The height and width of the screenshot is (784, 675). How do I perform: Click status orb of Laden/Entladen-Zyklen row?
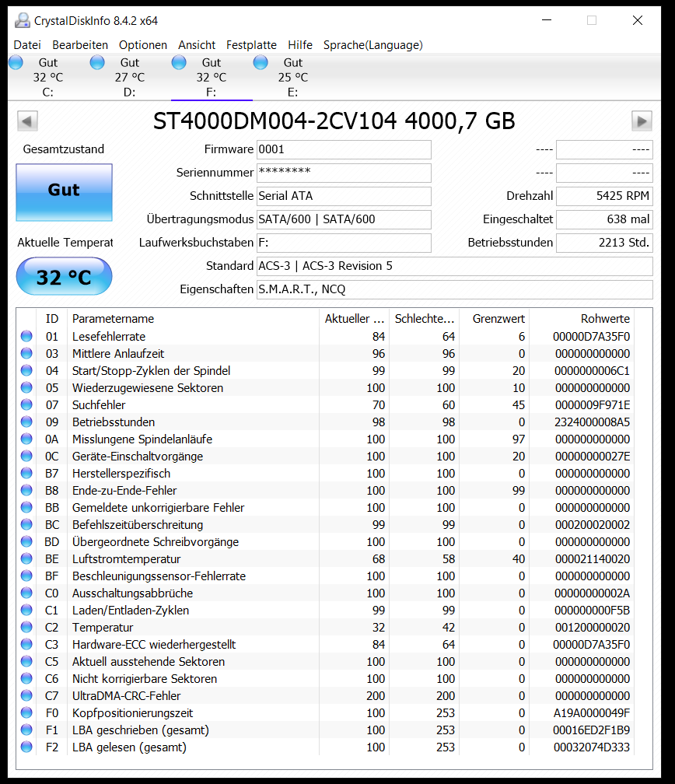pyautogui.click(x=26, y=610)
